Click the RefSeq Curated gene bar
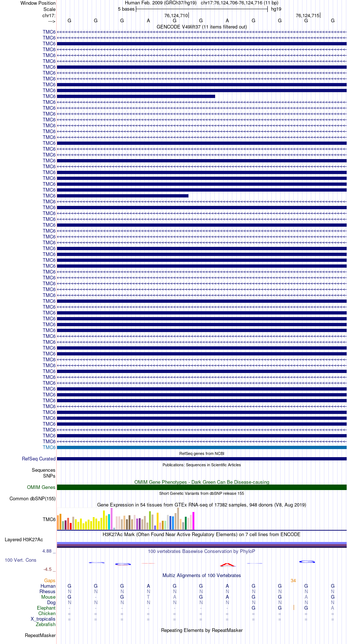This screenshot has width=347, height=644. 202,459
